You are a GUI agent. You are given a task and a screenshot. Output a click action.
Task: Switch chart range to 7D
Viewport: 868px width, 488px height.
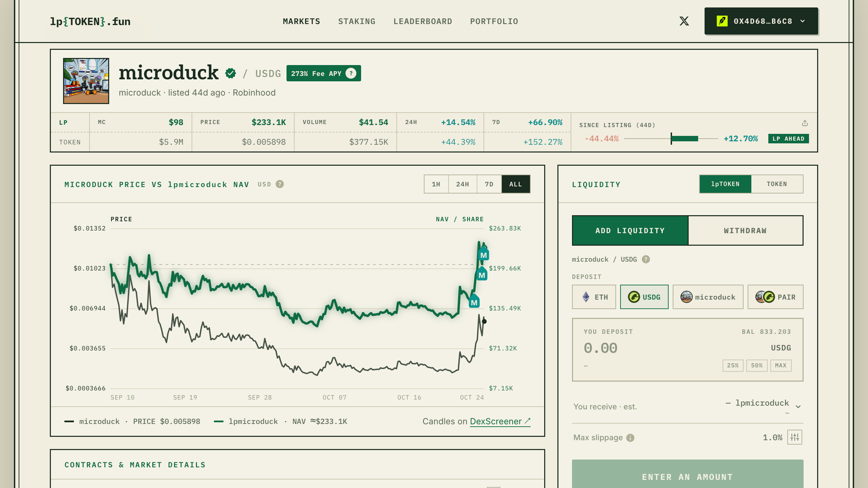(489, 184)
